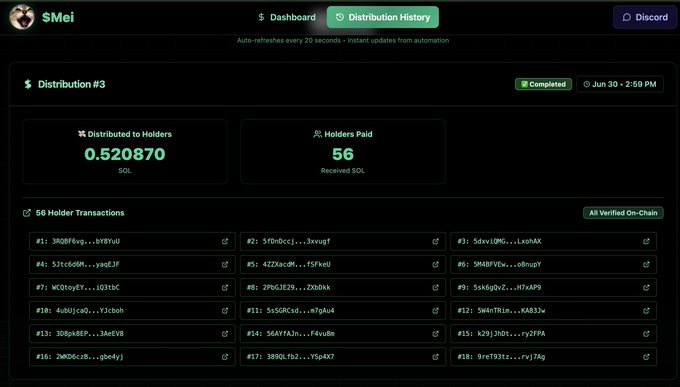Click the Distributed to Holders label
Viewport: 680px width, 387px height.
[130, 134]
